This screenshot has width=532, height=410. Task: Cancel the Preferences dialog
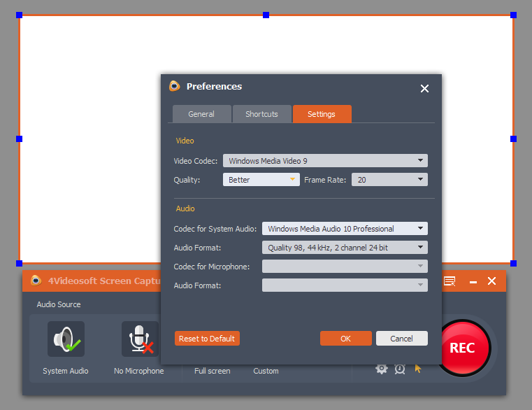402,339
